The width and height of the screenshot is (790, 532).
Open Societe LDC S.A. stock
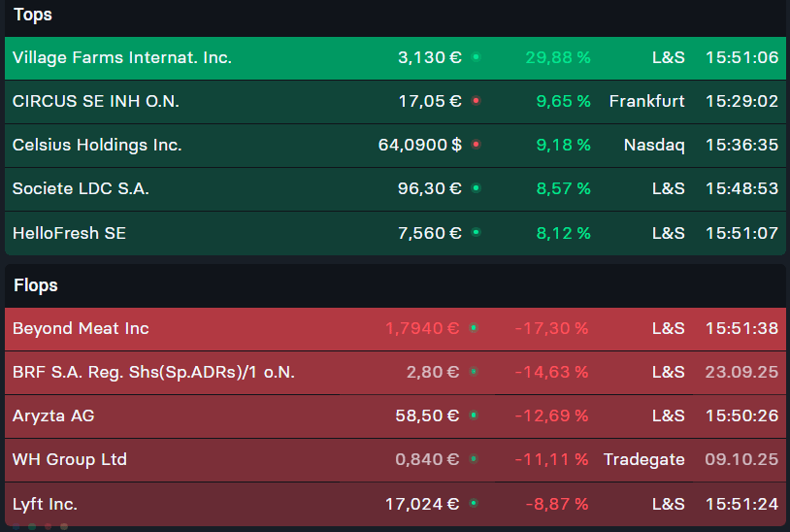(x=81, y=189)
